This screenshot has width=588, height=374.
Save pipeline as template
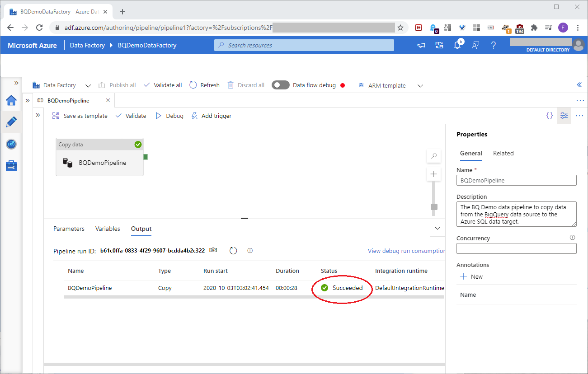tap(80, 116)
